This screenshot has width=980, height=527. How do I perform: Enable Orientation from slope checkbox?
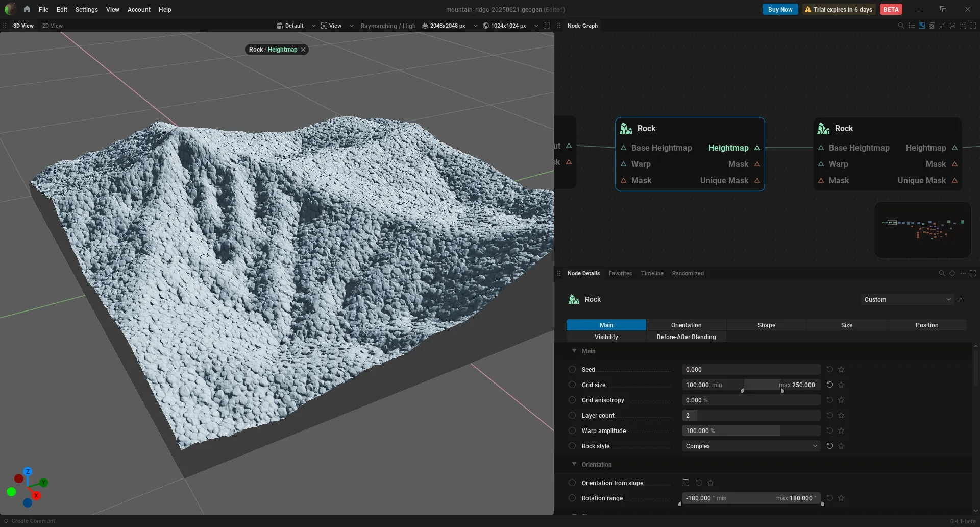(x=685, y=483)
